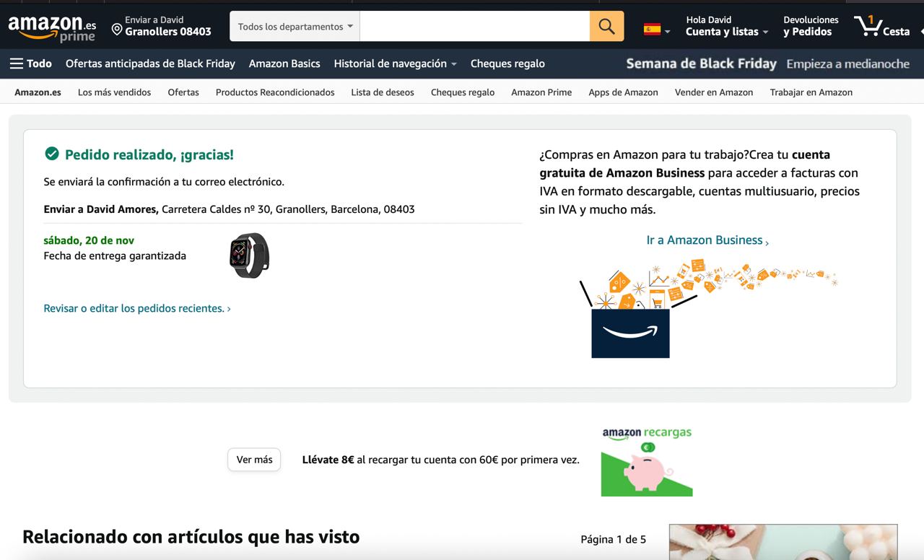Click the Spanish flag language icon

click(x=652, y=30)
